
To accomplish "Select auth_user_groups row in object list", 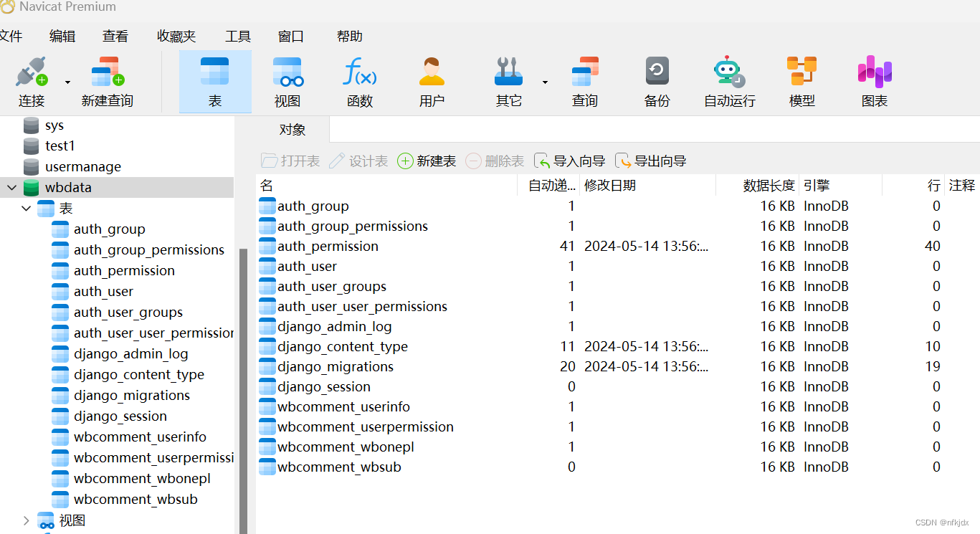I will click(618, 287).
